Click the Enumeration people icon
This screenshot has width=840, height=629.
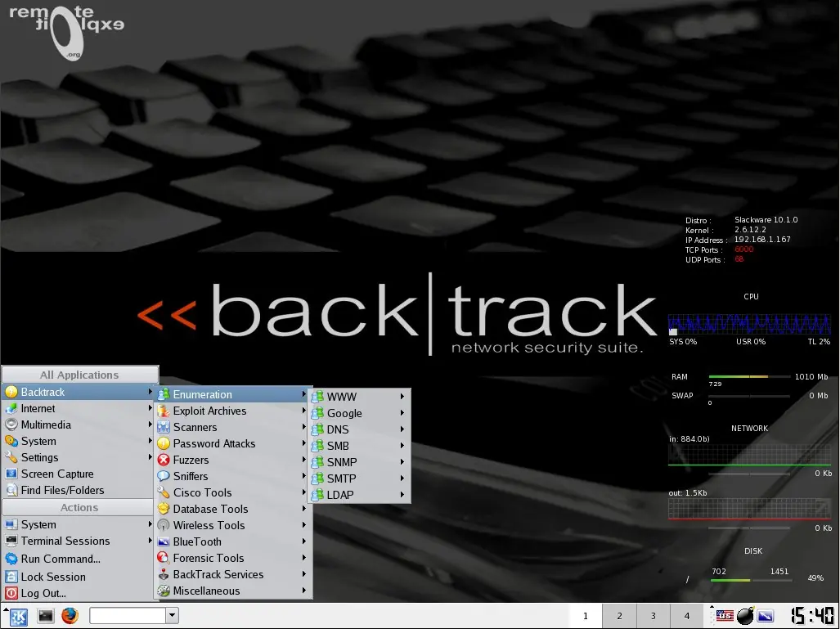tap(164, 395)
